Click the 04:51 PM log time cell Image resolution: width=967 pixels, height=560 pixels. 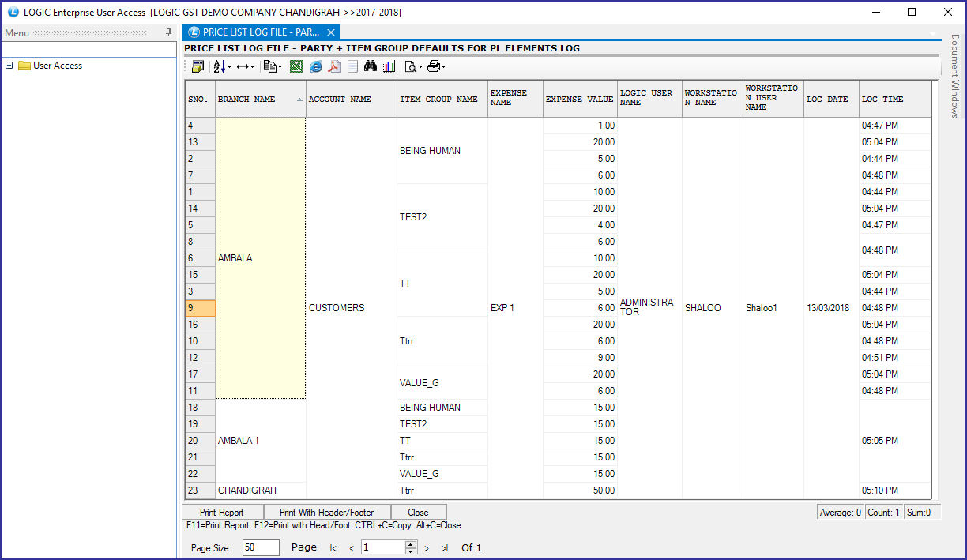pyautogui.click(x=895, y=358)
